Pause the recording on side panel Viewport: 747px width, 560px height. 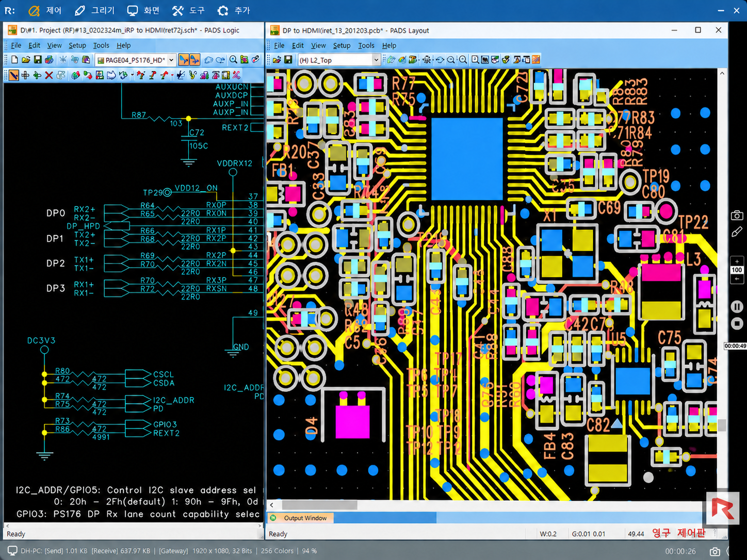click(737, 307)
